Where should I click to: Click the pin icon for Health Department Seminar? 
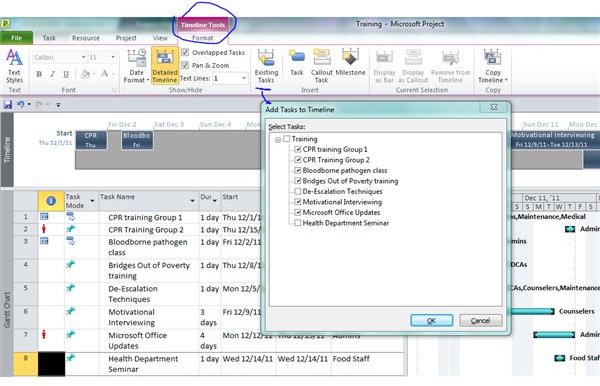[70, 358]
